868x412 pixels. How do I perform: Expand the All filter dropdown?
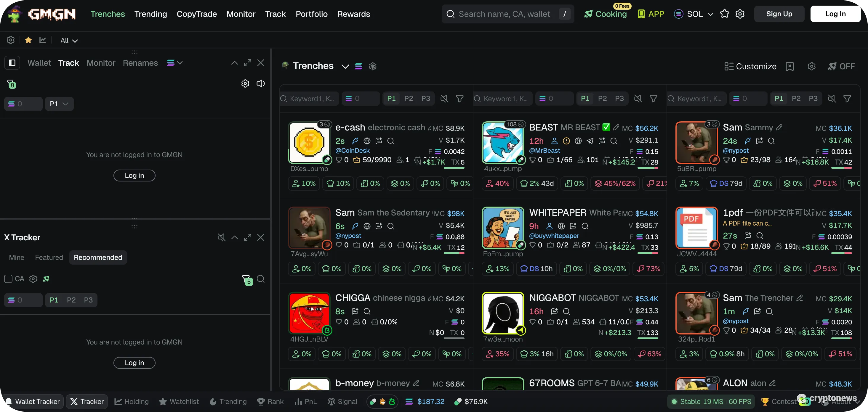[69, 40]
